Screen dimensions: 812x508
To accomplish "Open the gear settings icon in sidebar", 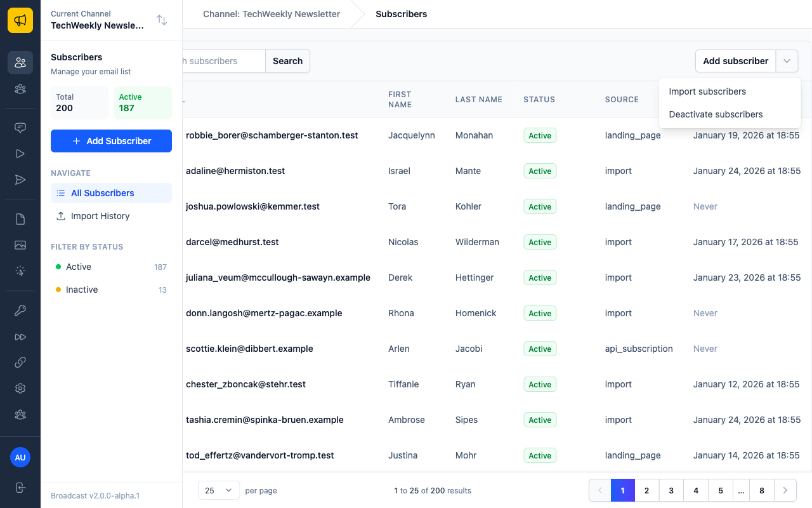I will 20,389.
